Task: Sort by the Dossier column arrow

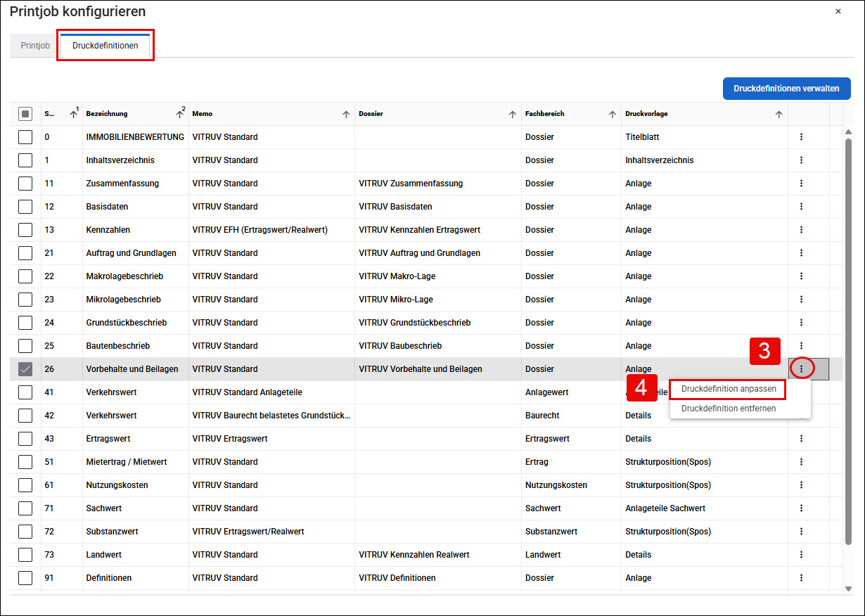Action: pos(513,115)
